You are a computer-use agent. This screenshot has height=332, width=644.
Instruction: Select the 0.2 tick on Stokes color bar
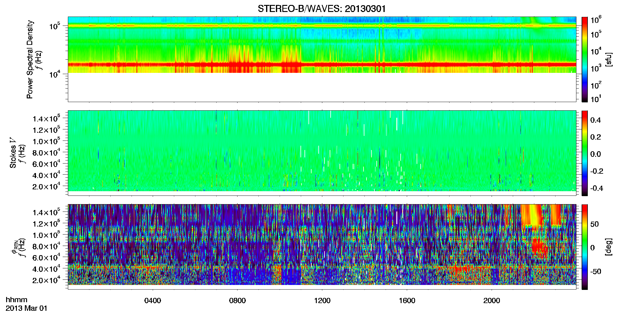(595, 137)
